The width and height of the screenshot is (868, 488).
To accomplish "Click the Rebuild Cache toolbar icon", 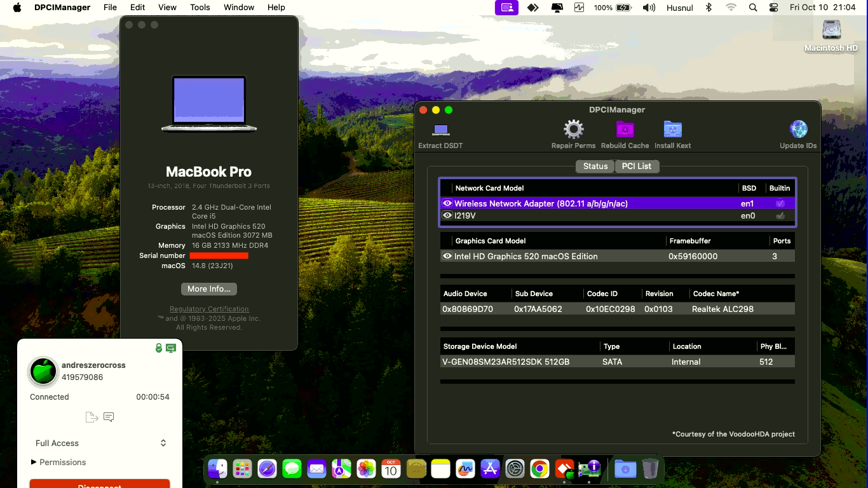I will [x=625, y=130].
